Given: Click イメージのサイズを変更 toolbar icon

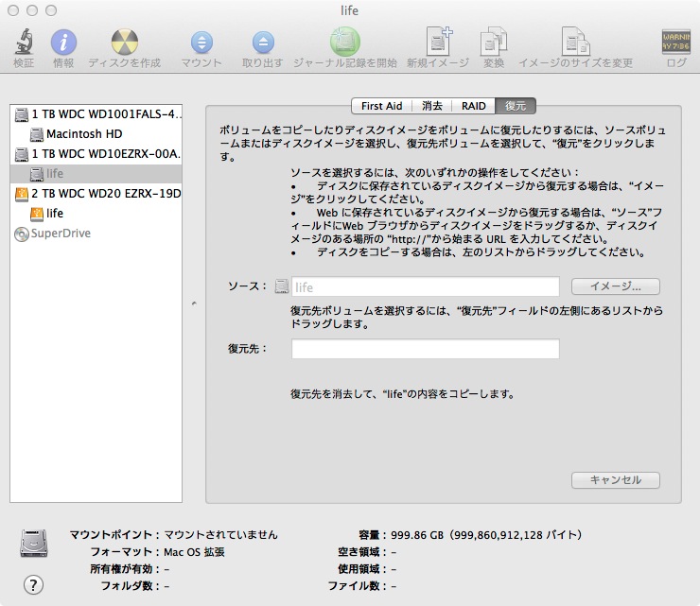Looking at the screenshot, I should (x=575, y=43).
